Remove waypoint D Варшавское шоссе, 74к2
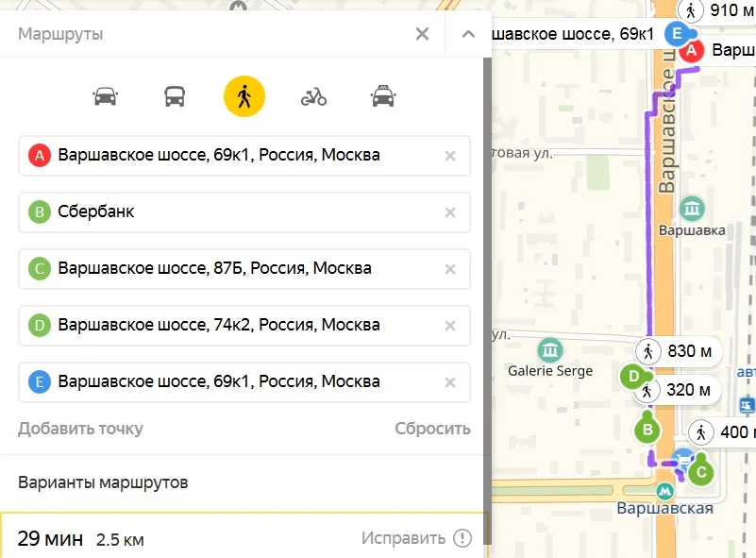This screenshot has height=558, width=756. 450,326
